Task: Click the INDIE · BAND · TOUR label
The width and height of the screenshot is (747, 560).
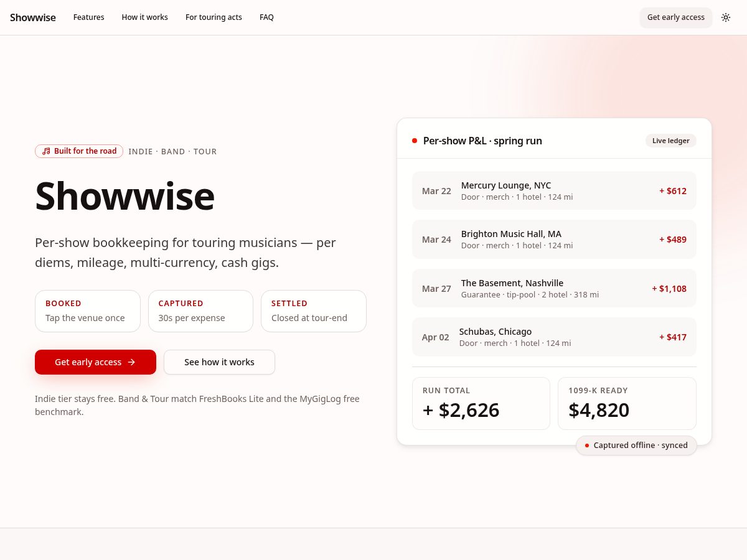Action: pos(172,151)
